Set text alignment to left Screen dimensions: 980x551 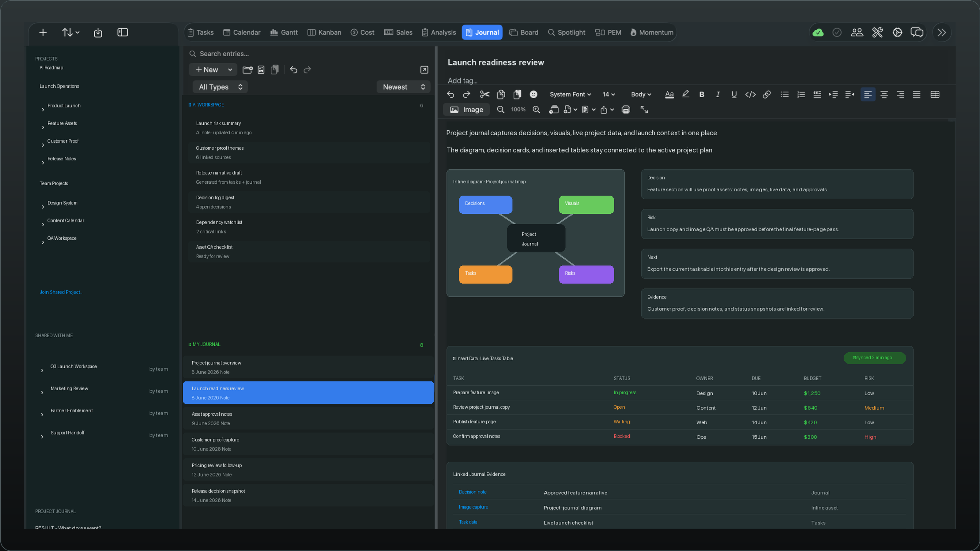coord(868,94)
